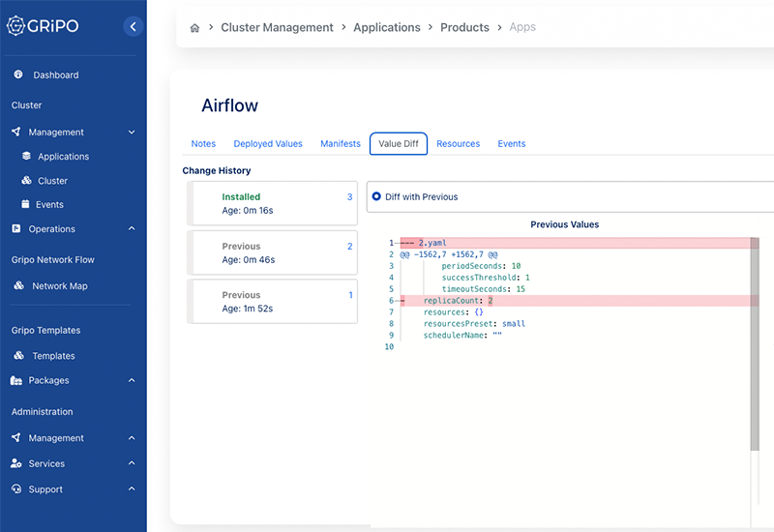
Task: Open Templates page
Action: [x=53, y=356]
